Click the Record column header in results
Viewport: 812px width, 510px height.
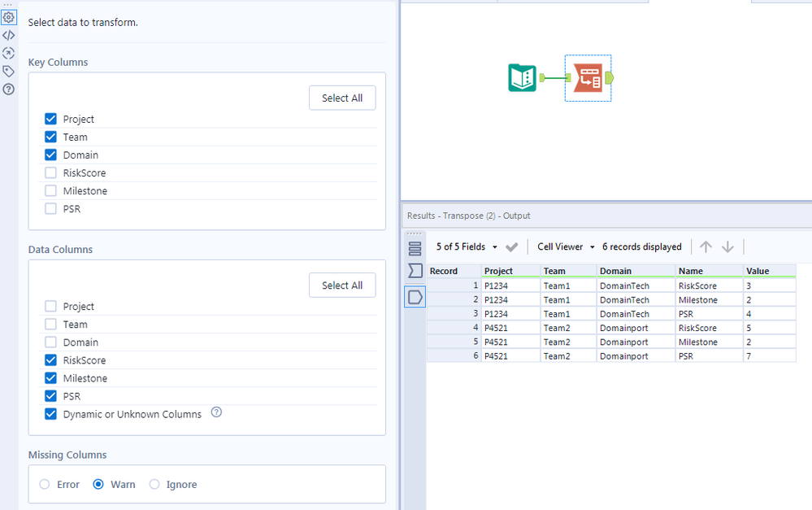pyautogui.click(x=454, y=271)
